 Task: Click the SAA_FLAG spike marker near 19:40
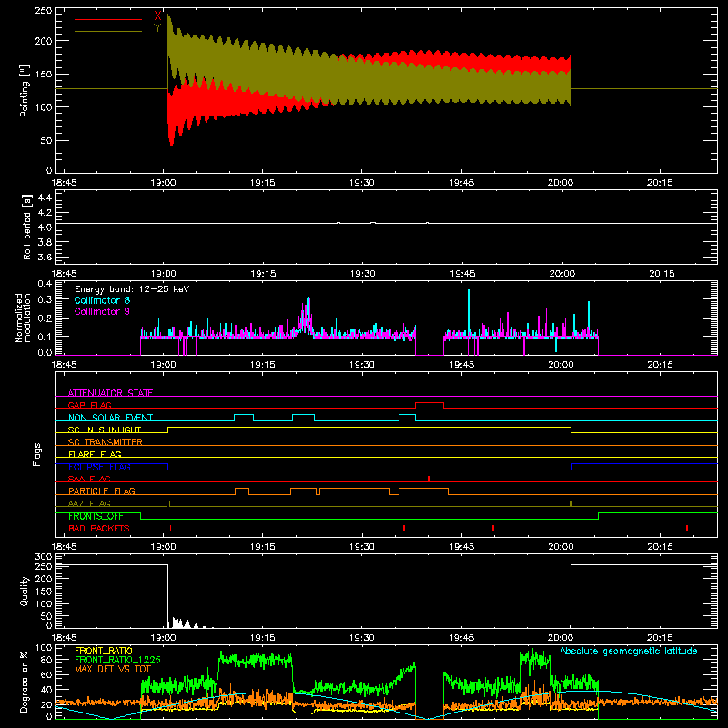(429, 479)
